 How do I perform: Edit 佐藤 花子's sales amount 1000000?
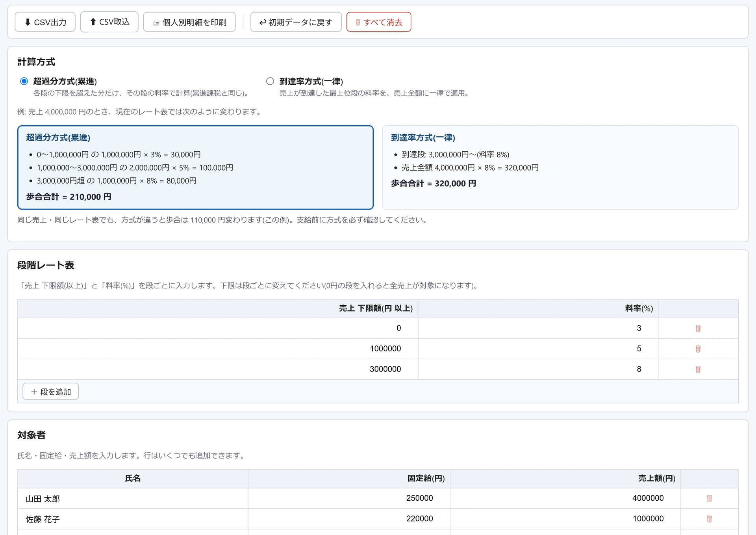565,519
